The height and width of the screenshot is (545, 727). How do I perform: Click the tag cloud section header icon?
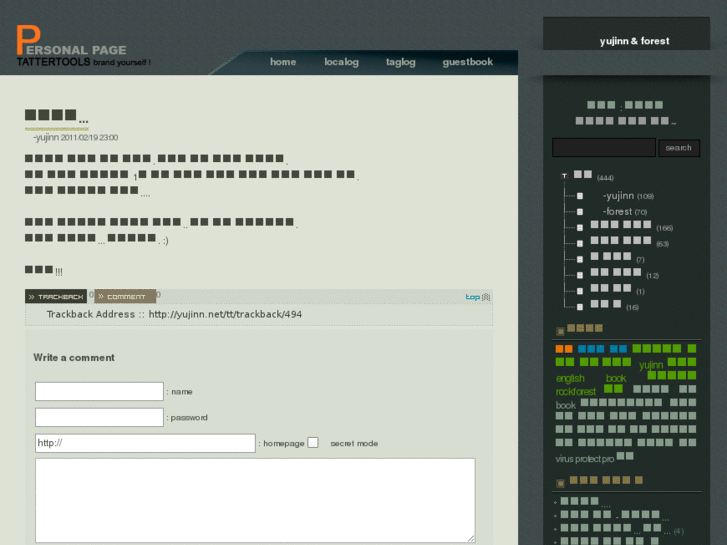click(x=560, y=331)
